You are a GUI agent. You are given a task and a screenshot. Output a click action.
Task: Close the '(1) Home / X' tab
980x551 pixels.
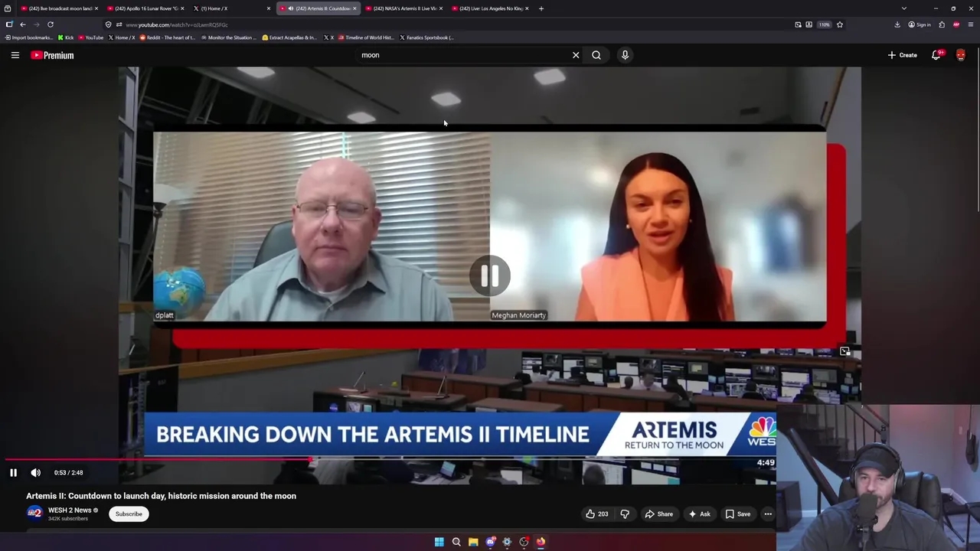tap(268, 8)
